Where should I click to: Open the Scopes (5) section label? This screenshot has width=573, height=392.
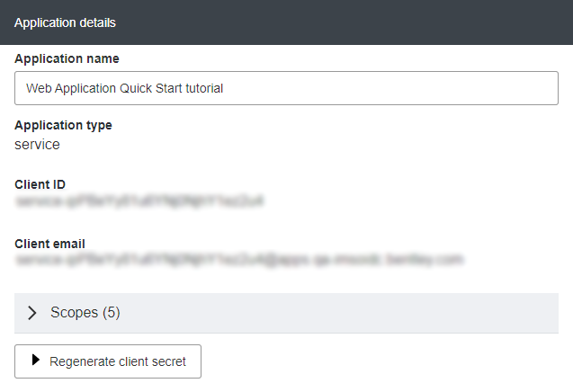(85, 313)
